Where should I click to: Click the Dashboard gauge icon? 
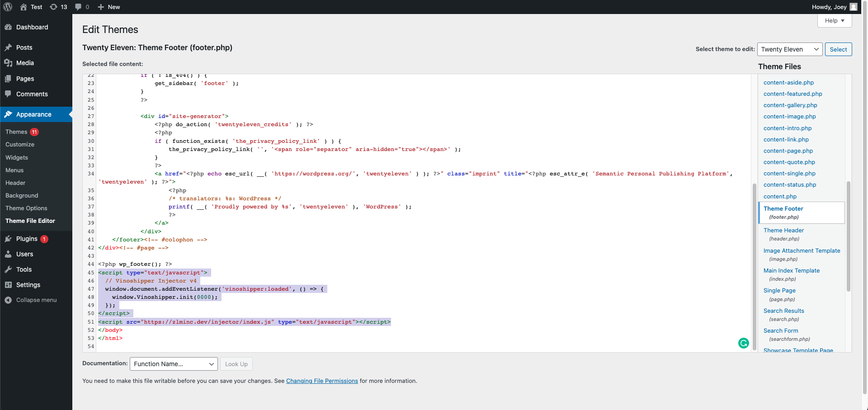pyautogui.click(x=8, y=27)
